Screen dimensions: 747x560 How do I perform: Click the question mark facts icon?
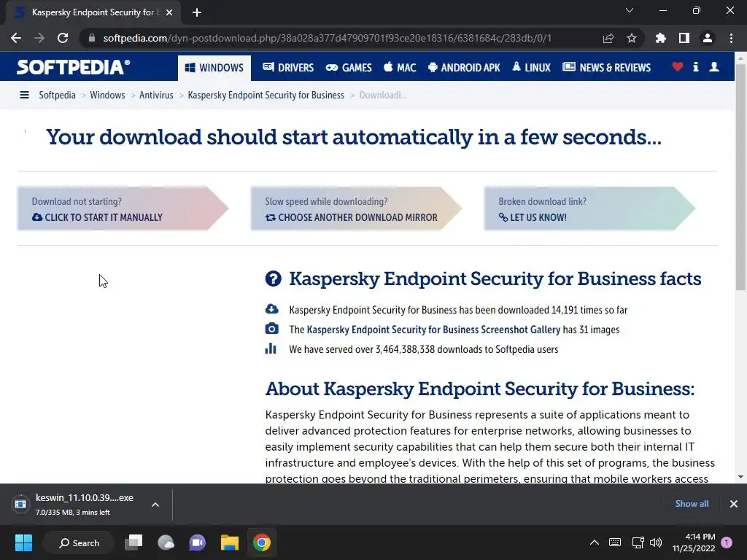[x=274, y=279]
